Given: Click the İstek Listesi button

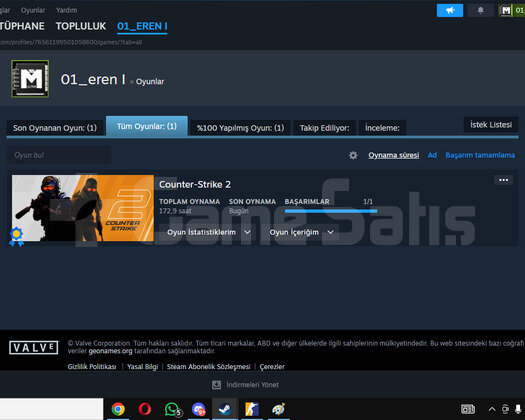Looking at the screenshot, I should point(491,125).
